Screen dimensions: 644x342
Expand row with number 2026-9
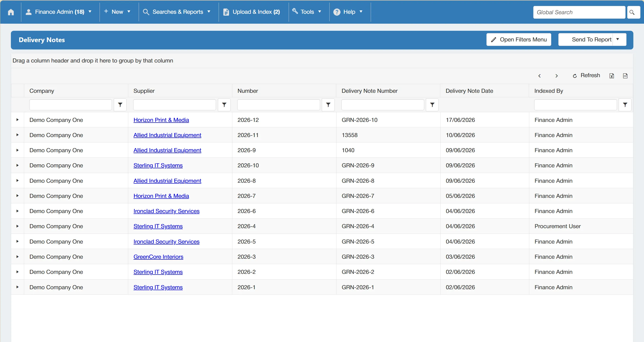coord(18,150)
